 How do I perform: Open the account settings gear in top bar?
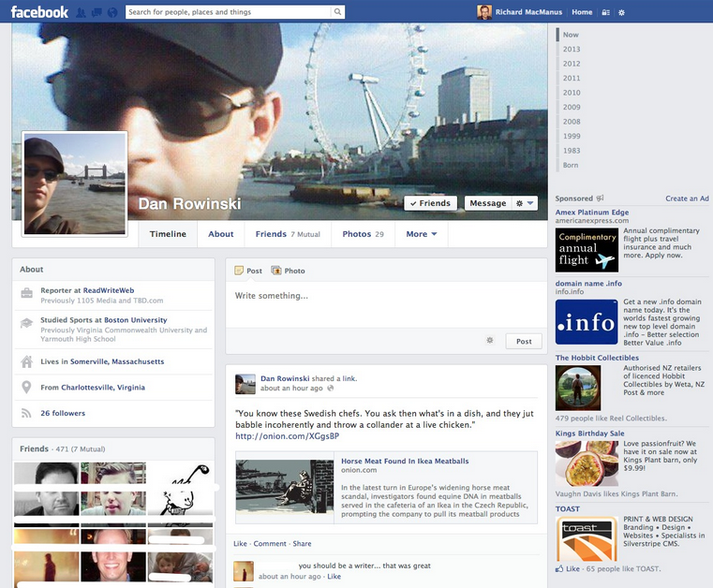pyautogui.click(x=622, y=12)
